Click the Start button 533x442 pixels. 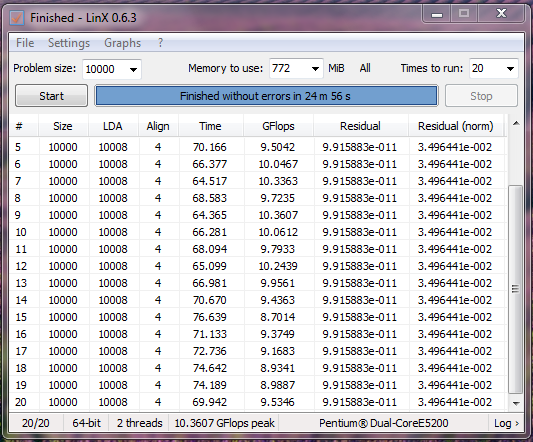(51, 96)
